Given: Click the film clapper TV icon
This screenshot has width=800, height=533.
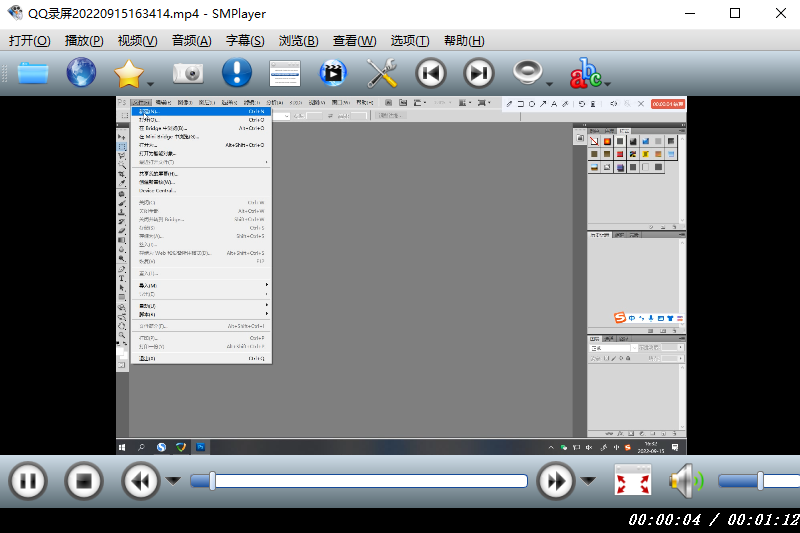Looking at the screenshot, I should pyautogui.click(x=332, y=73).
